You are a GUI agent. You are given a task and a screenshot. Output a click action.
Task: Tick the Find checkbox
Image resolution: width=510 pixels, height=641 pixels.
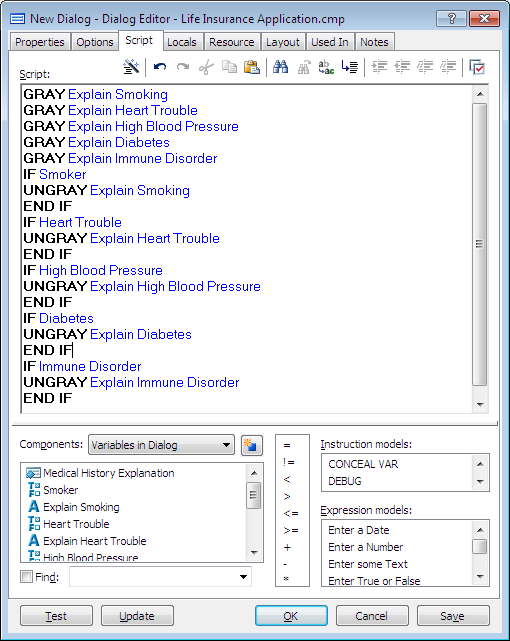[27, 577]
